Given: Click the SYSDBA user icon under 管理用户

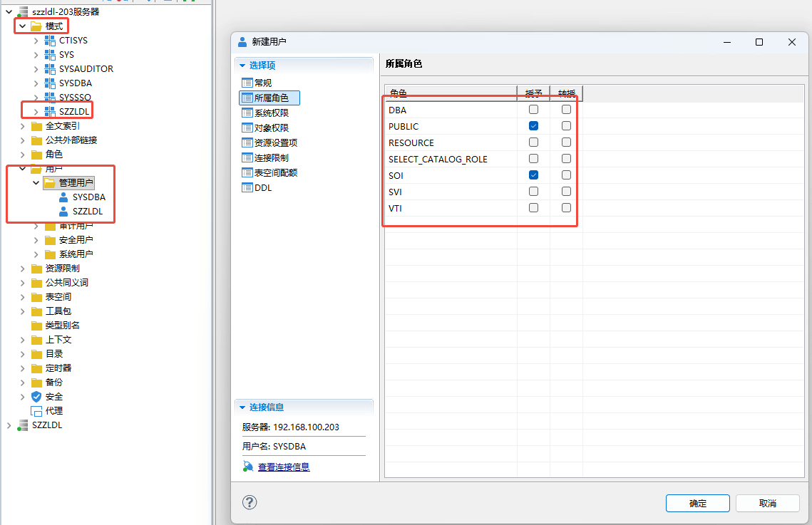Looking at the screenshot, I should point(63,197).
